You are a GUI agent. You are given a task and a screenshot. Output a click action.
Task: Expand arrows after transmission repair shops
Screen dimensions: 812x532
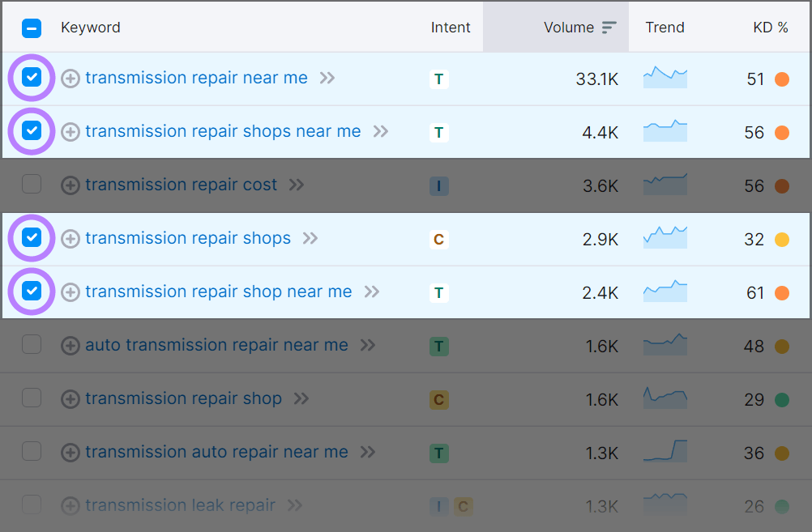point(310,238)
